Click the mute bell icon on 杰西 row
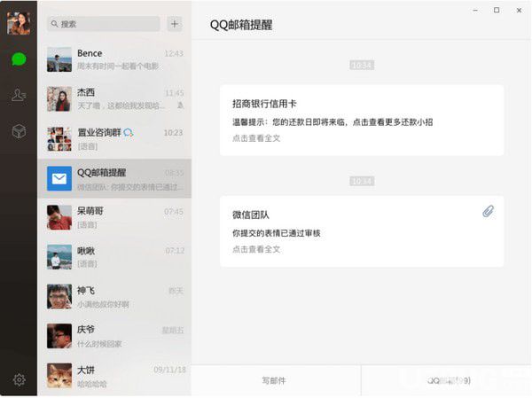Image resolution: width=532 pixels, height=398 pixels. point(180,105)
